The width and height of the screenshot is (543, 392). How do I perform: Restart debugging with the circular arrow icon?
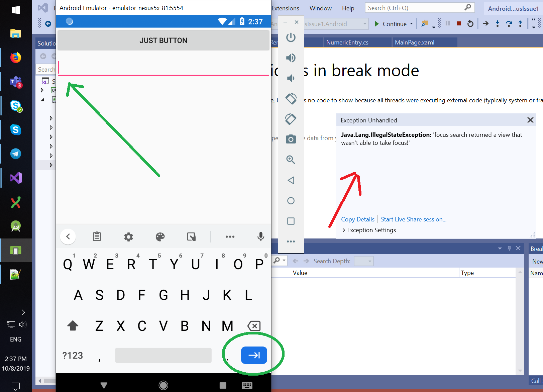click(x=470, y=23)
